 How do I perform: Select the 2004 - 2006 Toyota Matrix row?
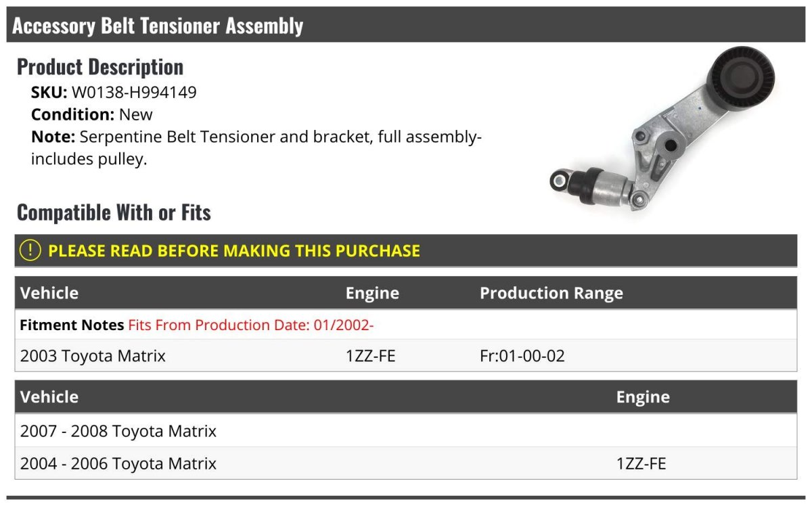click(118, 463)
